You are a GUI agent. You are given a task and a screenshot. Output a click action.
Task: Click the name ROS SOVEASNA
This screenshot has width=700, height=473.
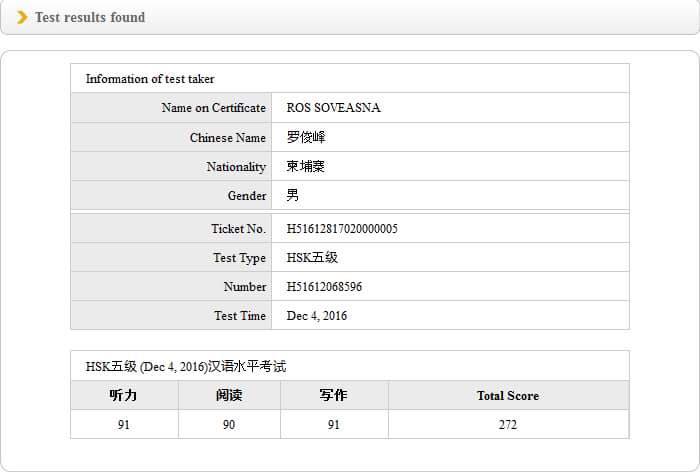pos(333,108)
